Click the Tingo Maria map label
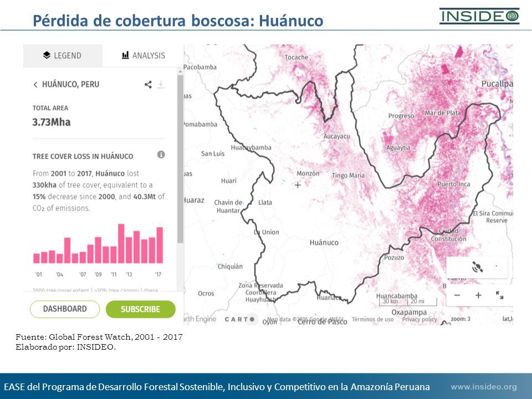The image size is (532, 399). (348, 176)
